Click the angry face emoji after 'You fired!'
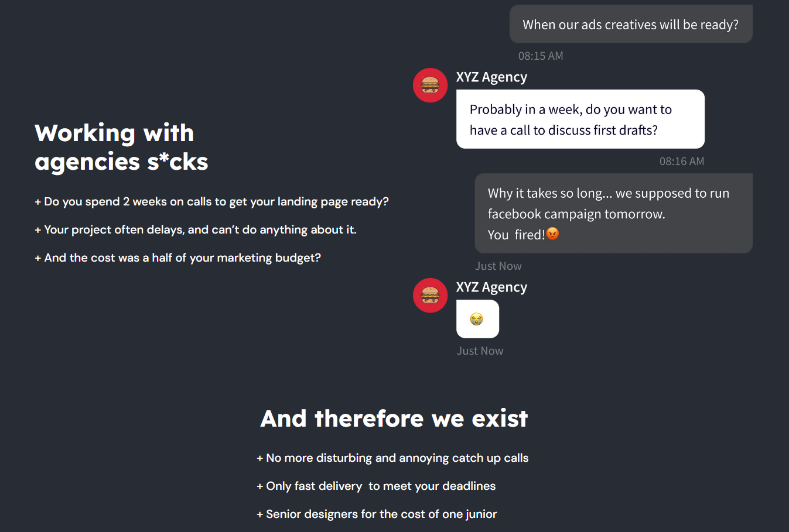 [x=552, y=234]
